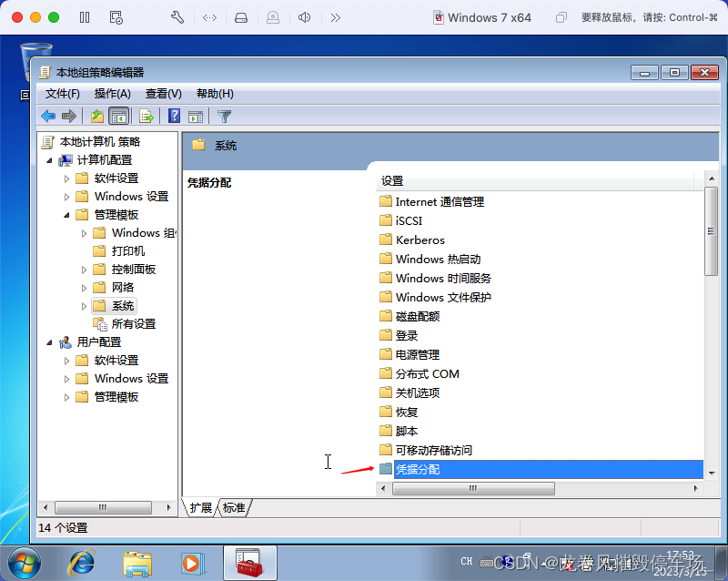Open Windows Media Player taskbar icon

193,564
